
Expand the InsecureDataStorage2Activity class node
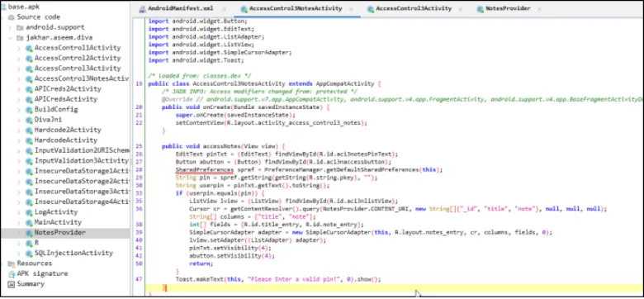pos(18,182)
